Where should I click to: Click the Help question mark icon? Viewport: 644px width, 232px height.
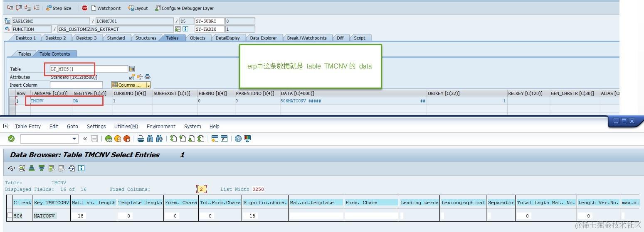tap(238, 139)
